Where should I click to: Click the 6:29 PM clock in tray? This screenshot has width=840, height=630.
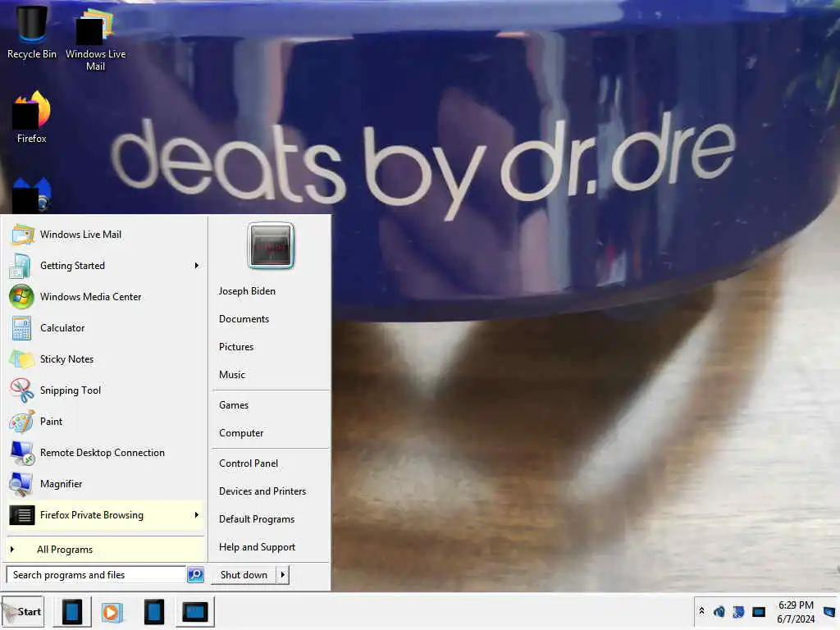[796, 612]
